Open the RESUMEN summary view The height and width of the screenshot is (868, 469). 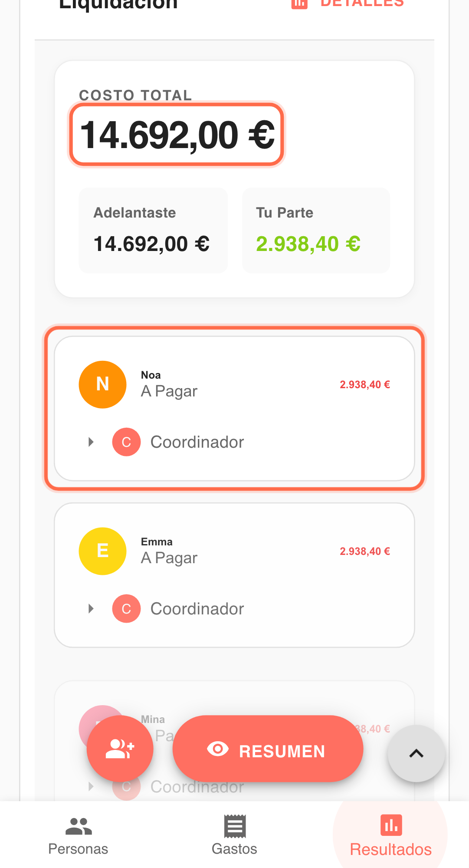tap(268, 749)
